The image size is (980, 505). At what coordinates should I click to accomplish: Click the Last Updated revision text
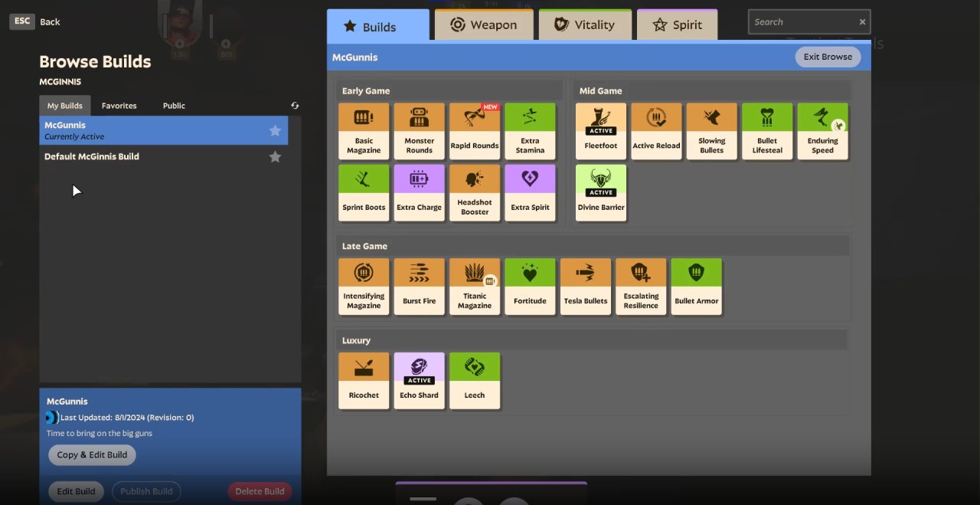click(127, 418)
